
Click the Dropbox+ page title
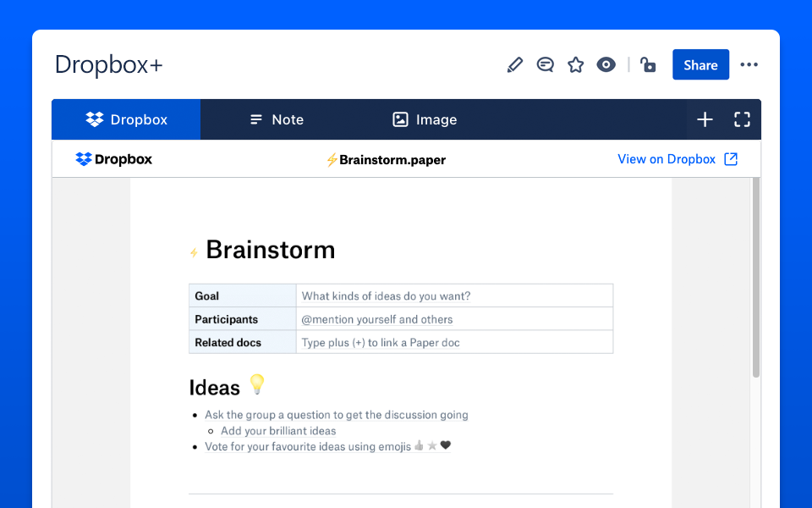pos(109,65)
